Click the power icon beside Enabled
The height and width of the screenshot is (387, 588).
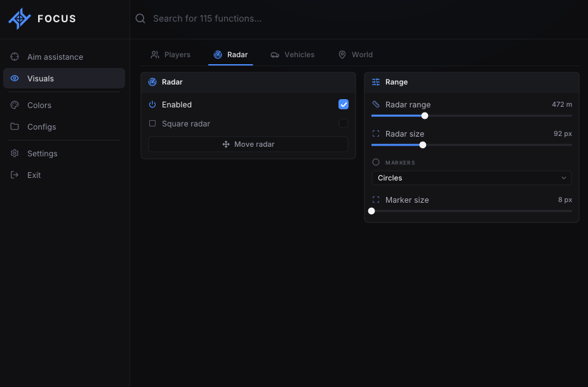click(152, 104)
